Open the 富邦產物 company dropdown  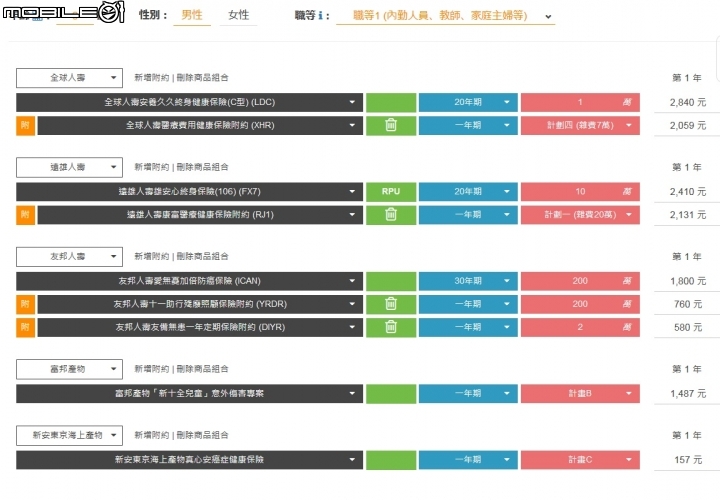69,369
